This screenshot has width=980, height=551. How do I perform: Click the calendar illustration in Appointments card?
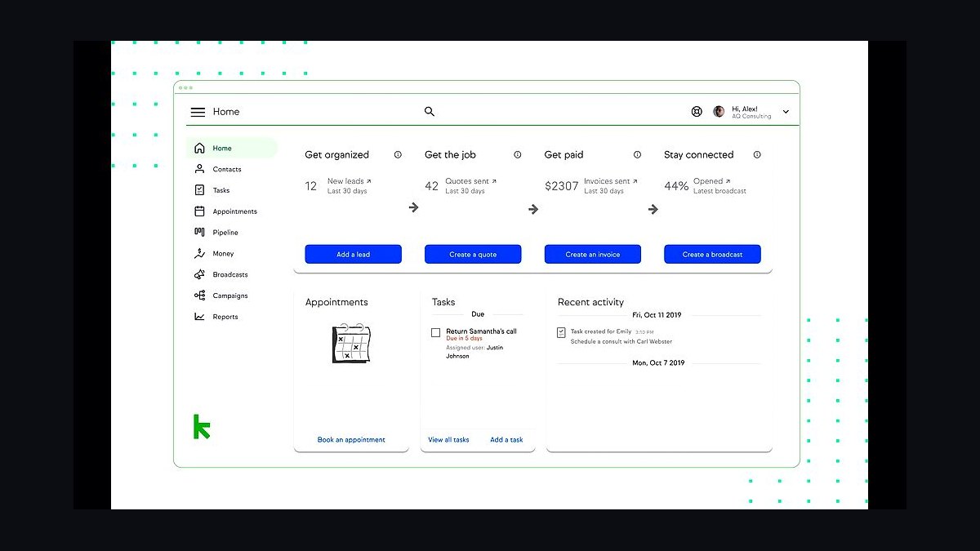click(352, 344)
